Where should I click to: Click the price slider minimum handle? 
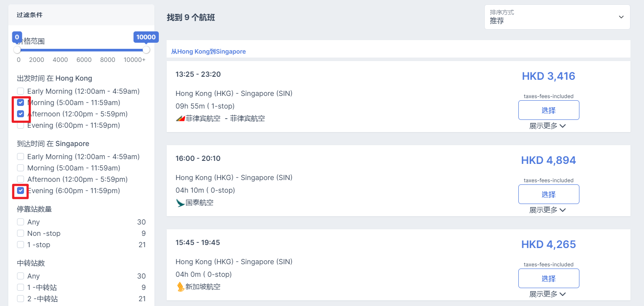pyautogui.click(x=17, y=50)
